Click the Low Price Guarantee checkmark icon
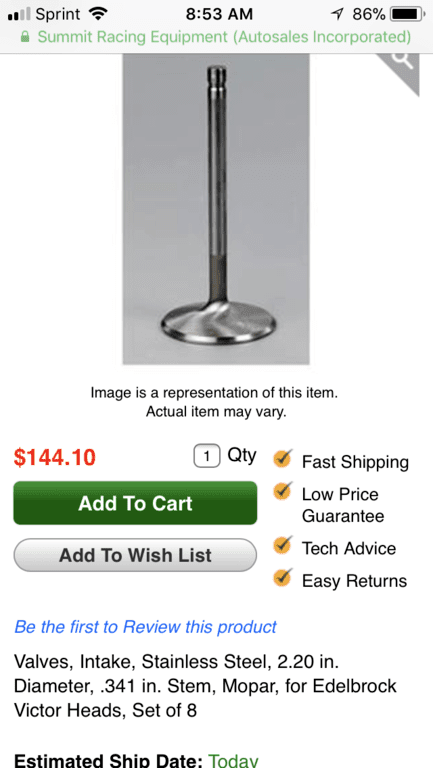433x768 pixels. pyautogui.click(x=282, y=491)
